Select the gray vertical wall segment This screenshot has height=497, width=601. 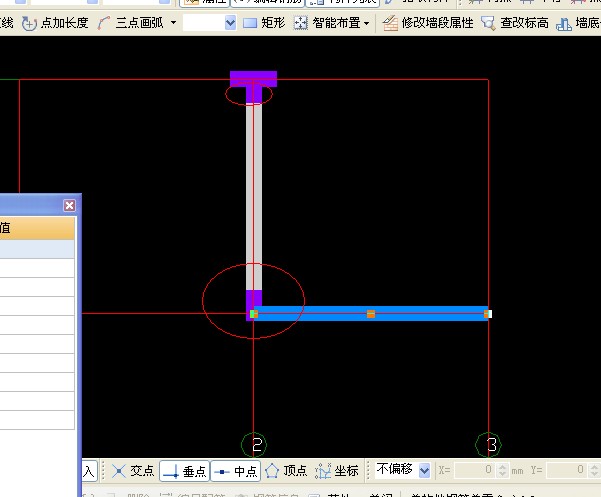[254, 197]
